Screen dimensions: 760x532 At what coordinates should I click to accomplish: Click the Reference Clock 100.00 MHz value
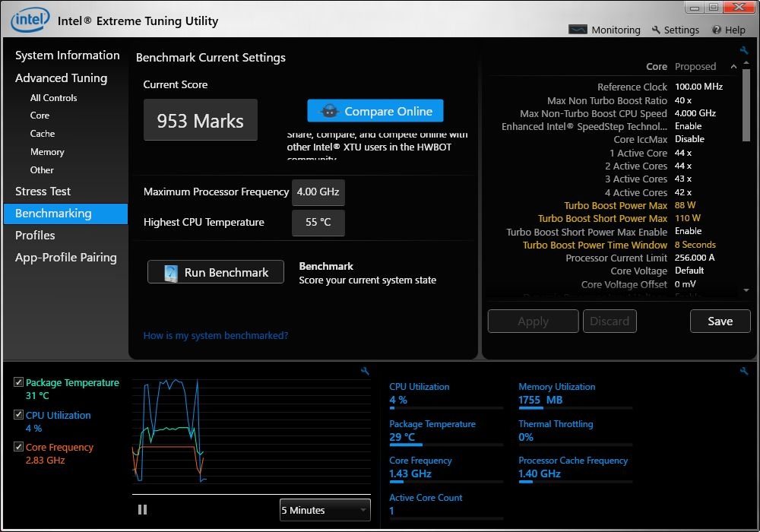click(698, 87)
